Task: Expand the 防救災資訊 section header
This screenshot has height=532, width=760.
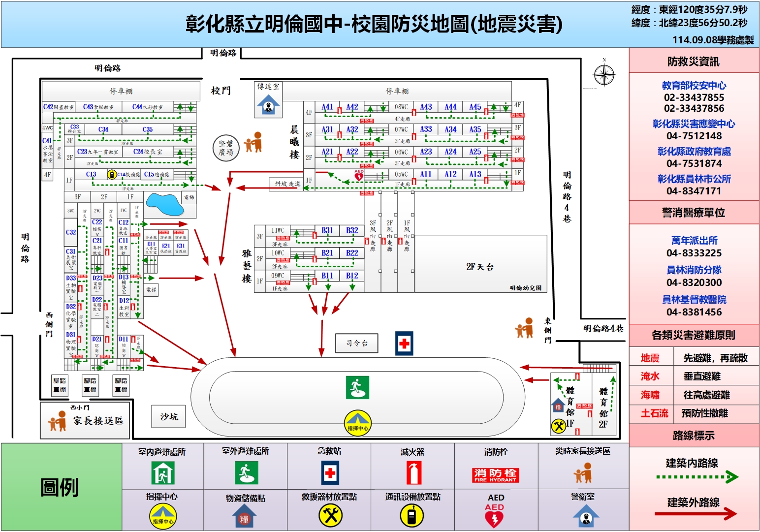Action: 694,61
